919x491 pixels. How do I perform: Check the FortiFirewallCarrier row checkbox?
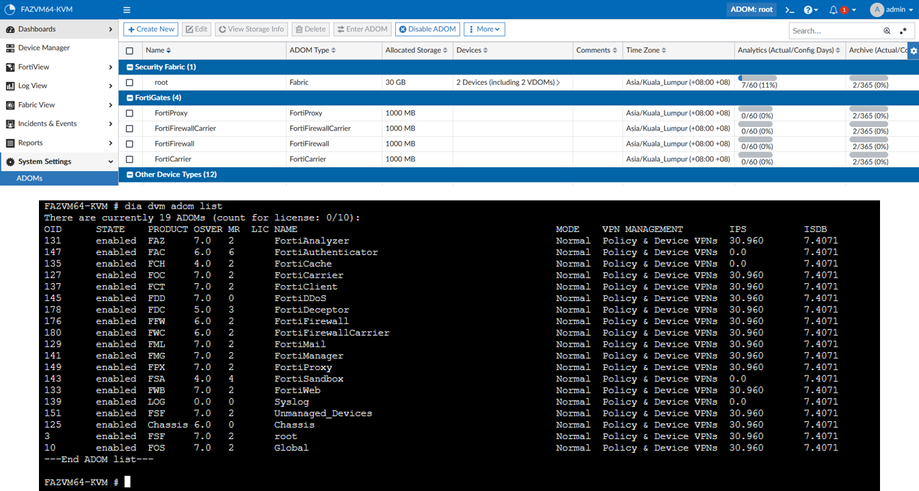pos(130,128)
